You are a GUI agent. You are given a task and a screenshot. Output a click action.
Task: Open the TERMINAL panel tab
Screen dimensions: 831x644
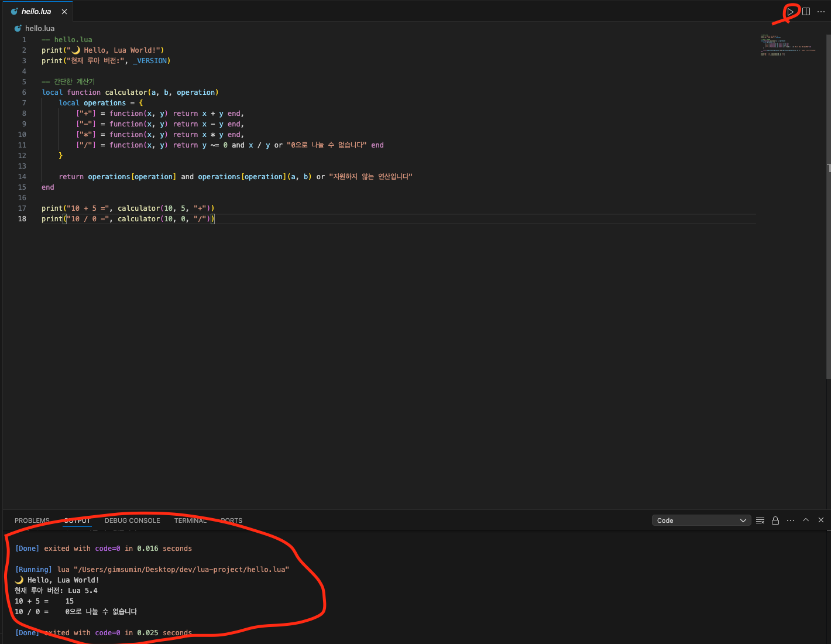(x=190, y=520)
